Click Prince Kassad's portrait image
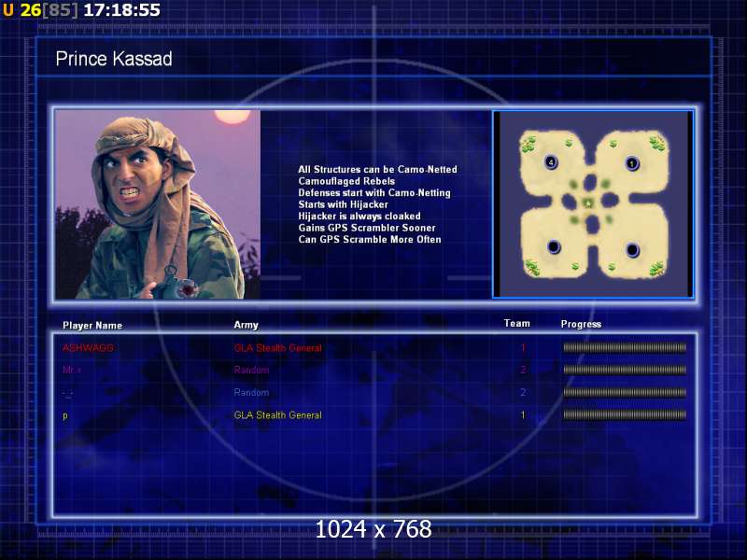 click(158, 204)
